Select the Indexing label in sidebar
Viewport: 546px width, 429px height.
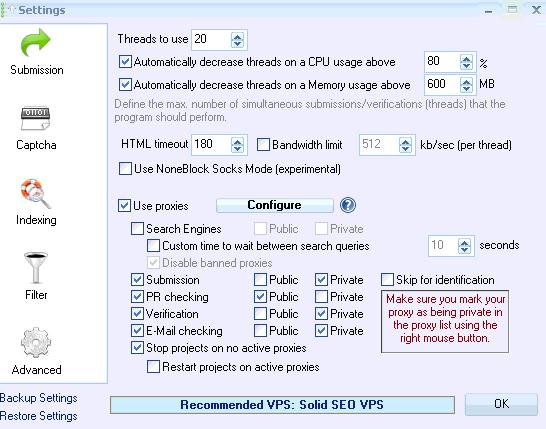tap(36, 220)
